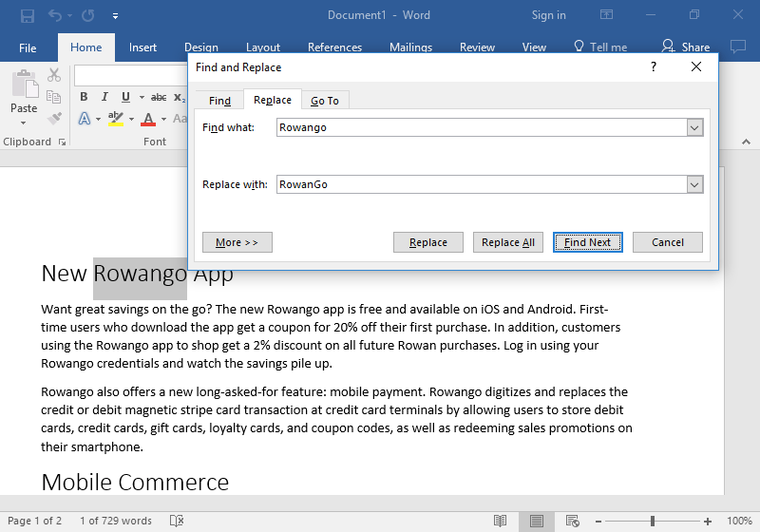Click the zoom slider handle
This screenshot has height=532, width=760.
[653, 521]
